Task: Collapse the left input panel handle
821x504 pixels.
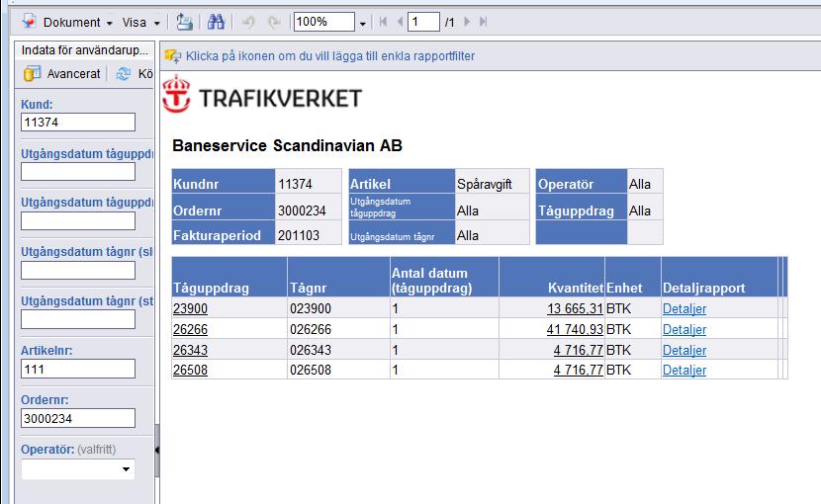Action: 157,450
